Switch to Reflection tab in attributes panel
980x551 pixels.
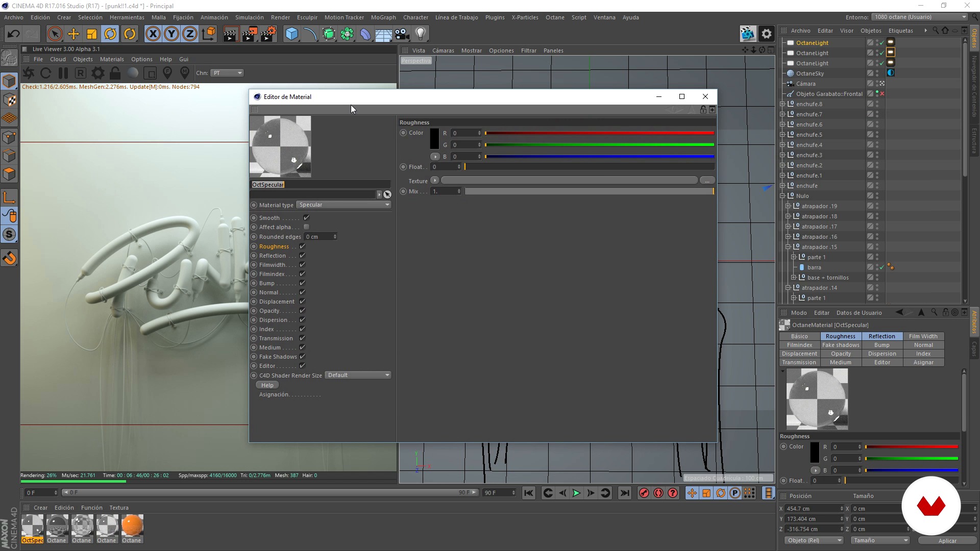tap(882, 336)
